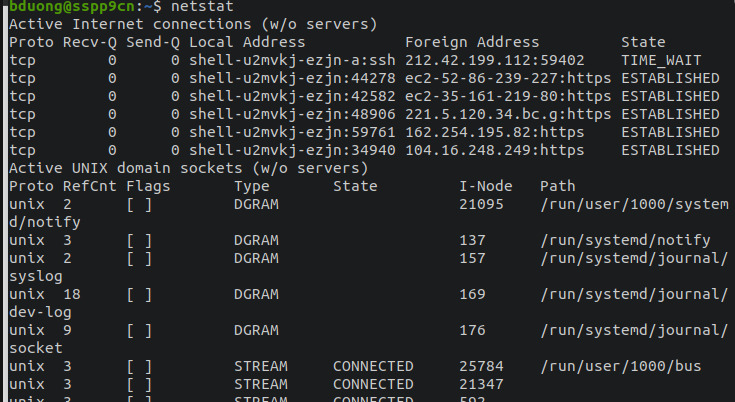Click I-Node value 21095
This screenshot has height=402, width=735.
tap(480, 204)
